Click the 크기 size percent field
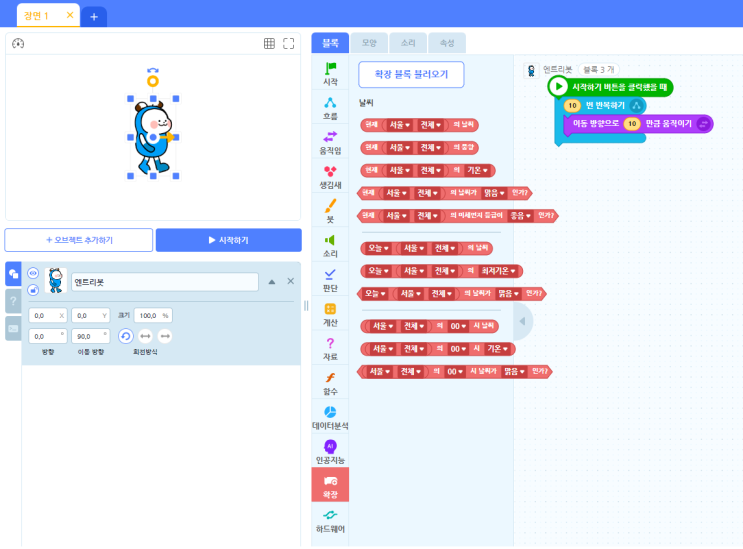This screenshot has width=743, height=549. [x=153, y=315]
